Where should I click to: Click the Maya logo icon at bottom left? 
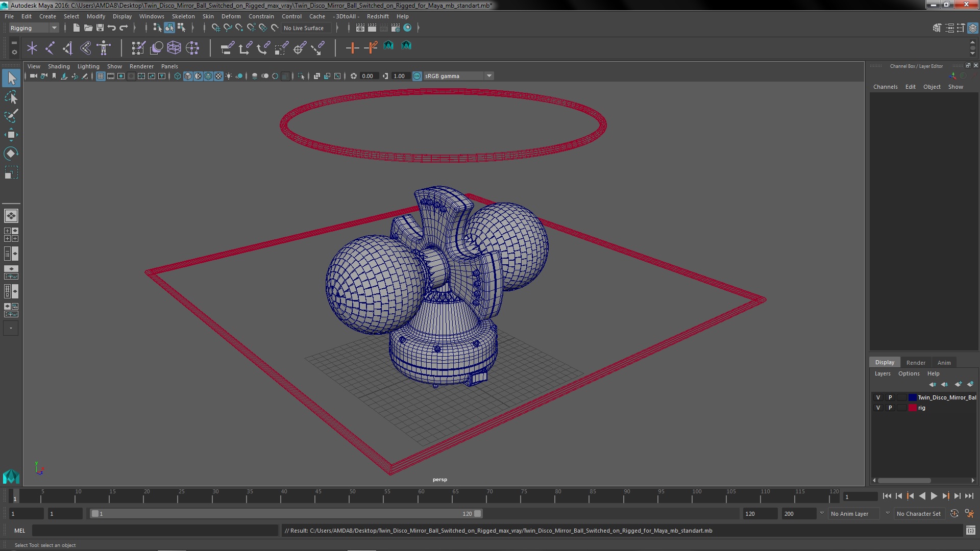point(11,477)
